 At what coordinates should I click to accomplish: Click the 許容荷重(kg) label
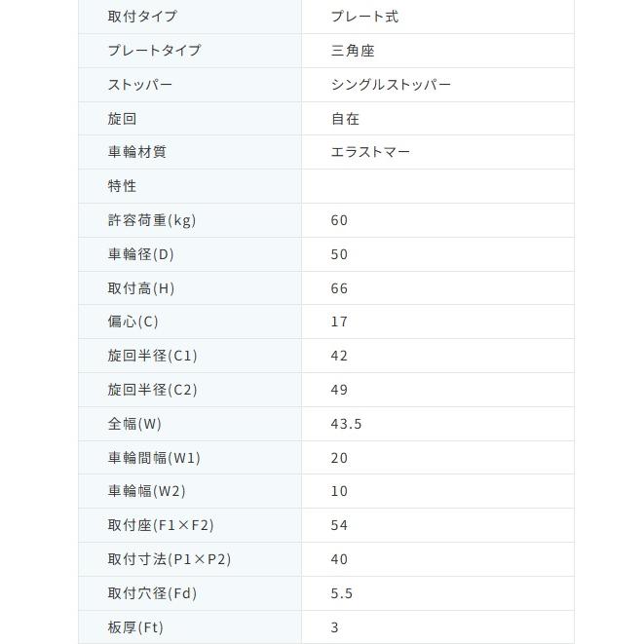(152, 220)
